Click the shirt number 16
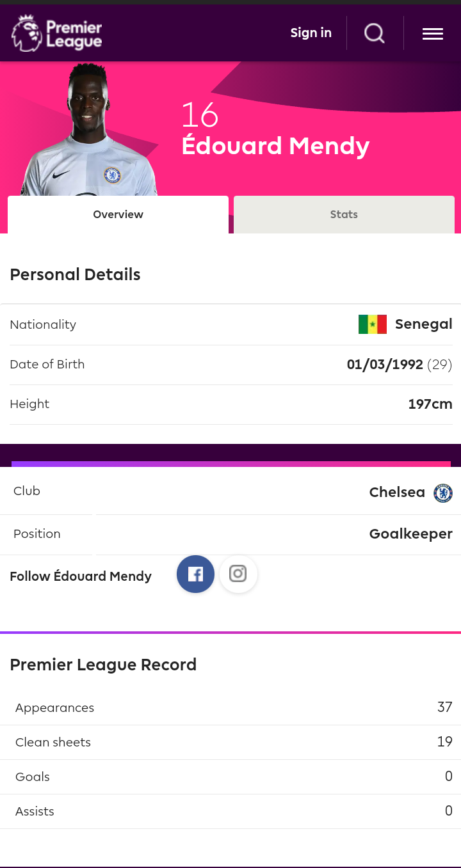The image size is (461, 868). tap(200, 116)
